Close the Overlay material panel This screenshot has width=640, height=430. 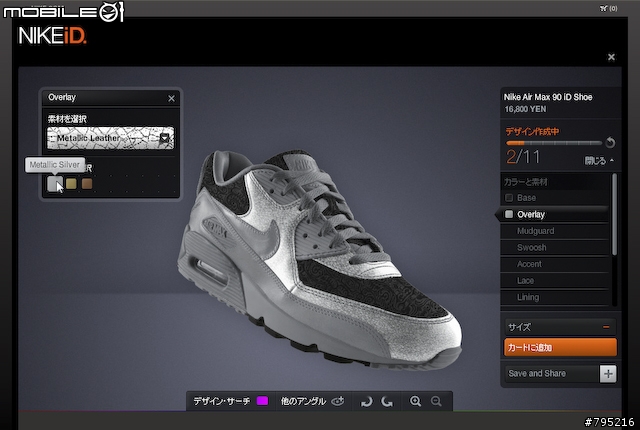(x=171, y=98)
